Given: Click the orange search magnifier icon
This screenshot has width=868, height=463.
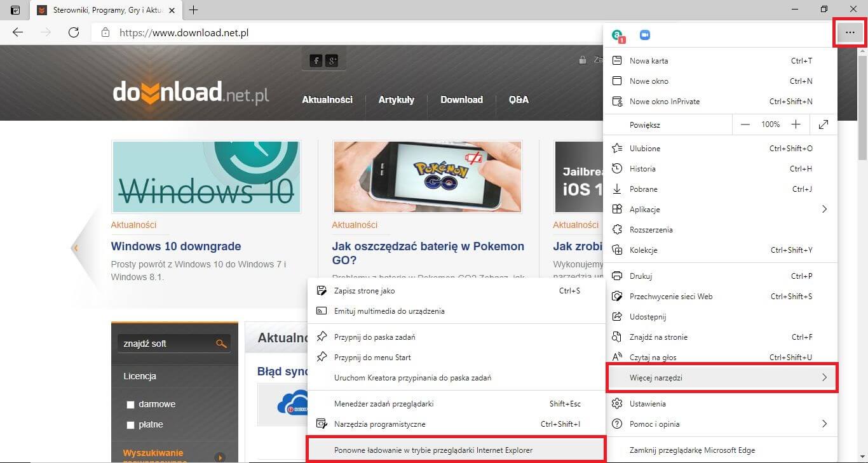Looking at the screenshot, I should [221, 344].
